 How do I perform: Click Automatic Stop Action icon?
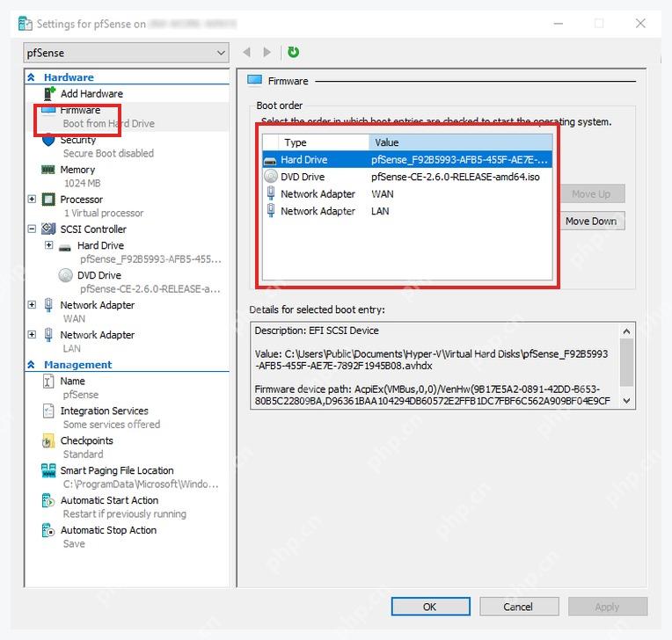(48, 530)
